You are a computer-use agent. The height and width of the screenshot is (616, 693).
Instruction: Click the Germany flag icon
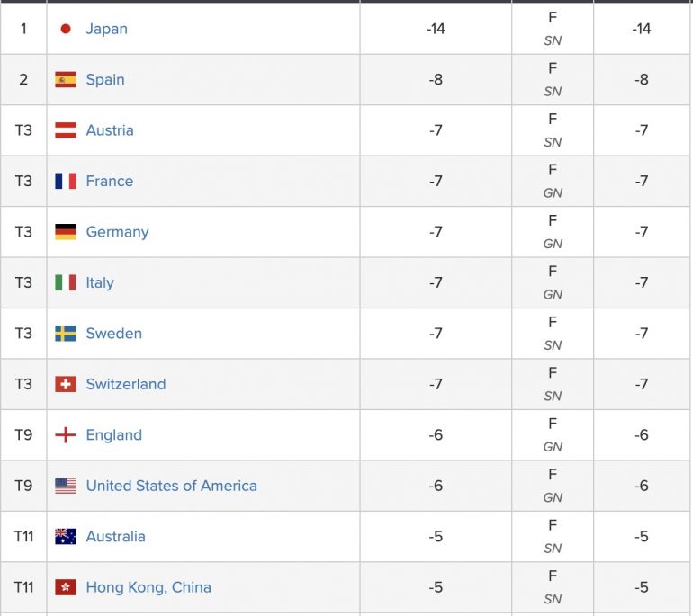coord(66,232)
